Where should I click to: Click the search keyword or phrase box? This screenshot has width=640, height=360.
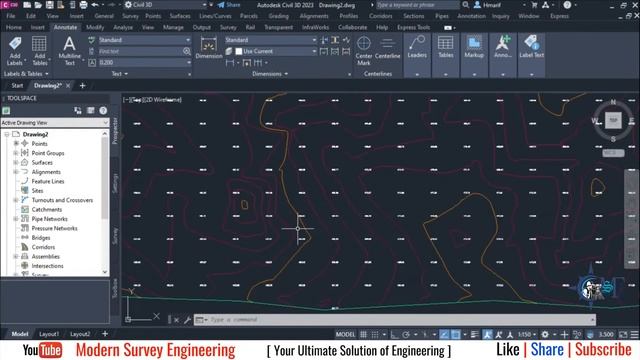417,5
